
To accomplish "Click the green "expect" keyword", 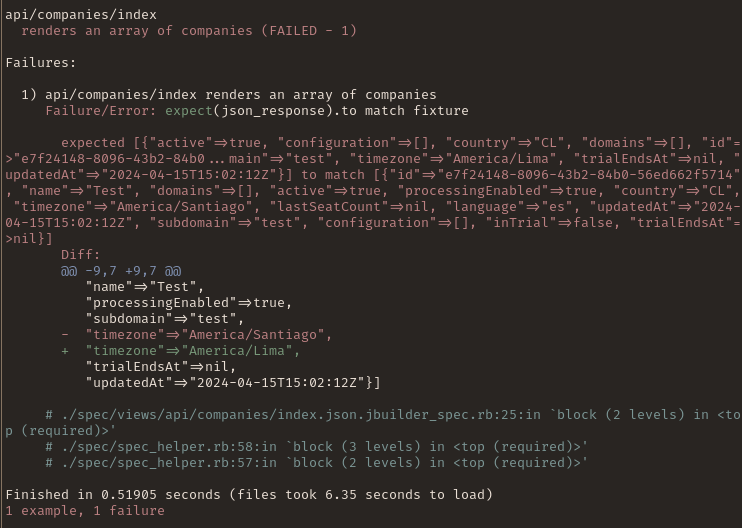I will click(x=189, y=111).
